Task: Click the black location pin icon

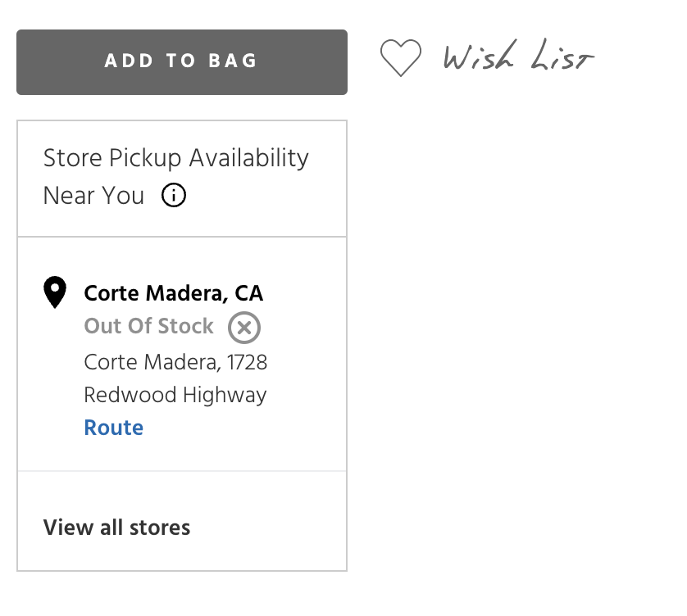Action: pyautogui.click(x=55, y=292)
